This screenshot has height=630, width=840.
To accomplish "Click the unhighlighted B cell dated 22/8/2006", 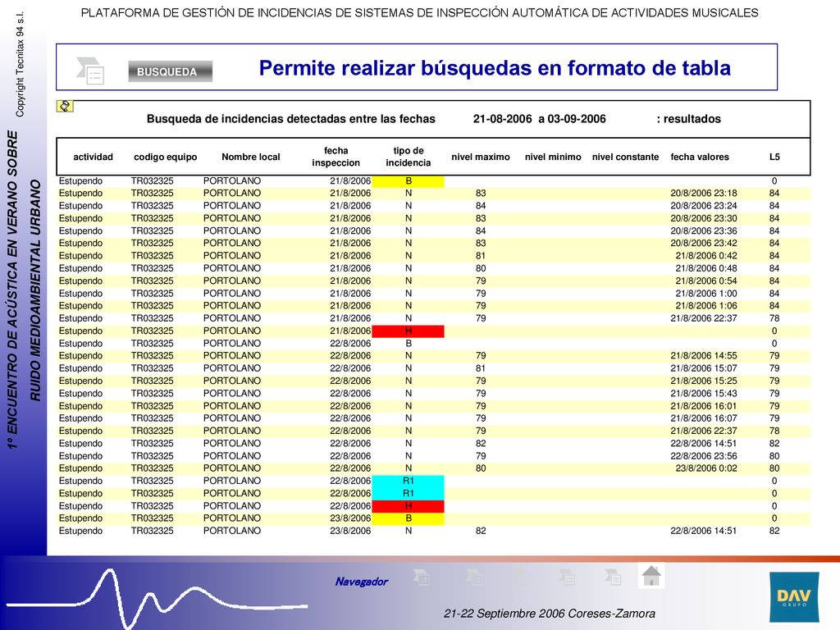I will pyautogui.click(x=409, y=344).
